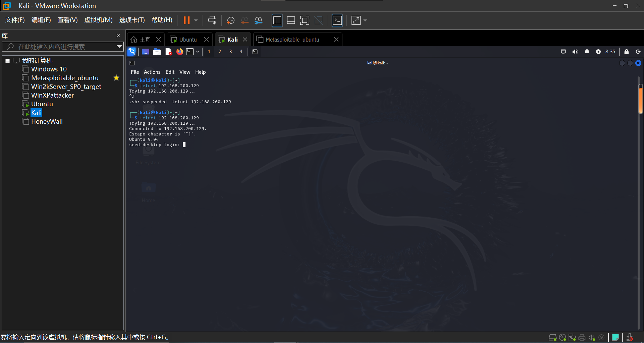Screen dimensions: 644x343
Task: Open the terminal File menu
Action: click(x=135, y=72)
